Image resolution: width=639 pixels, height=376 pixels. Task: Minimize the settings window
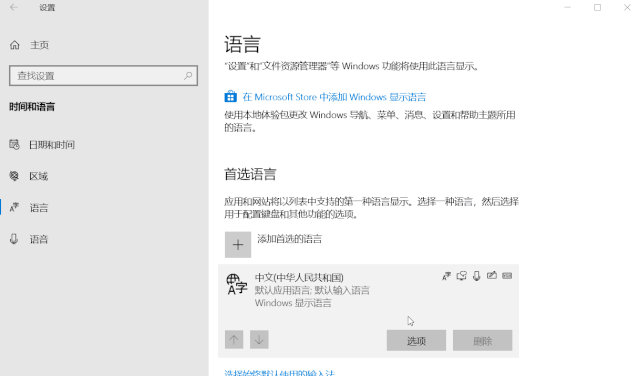click(567, 7)
